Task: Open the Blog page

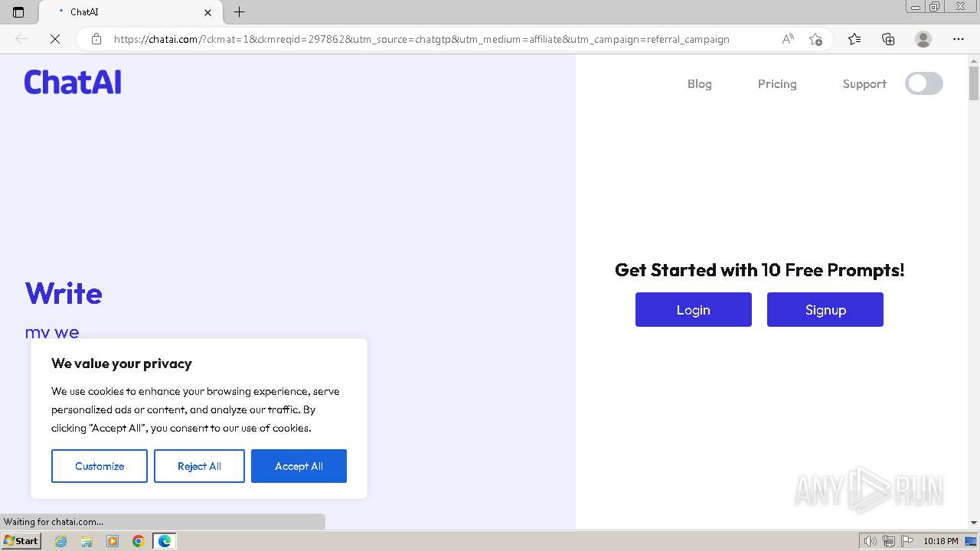Action: [699, 84]
